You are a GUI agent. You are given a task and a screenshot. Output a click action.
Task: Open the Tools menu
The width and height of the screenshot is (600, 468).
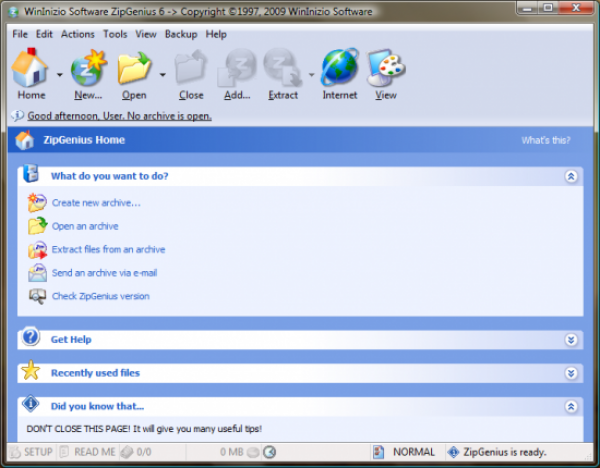[x=115, y=34]
